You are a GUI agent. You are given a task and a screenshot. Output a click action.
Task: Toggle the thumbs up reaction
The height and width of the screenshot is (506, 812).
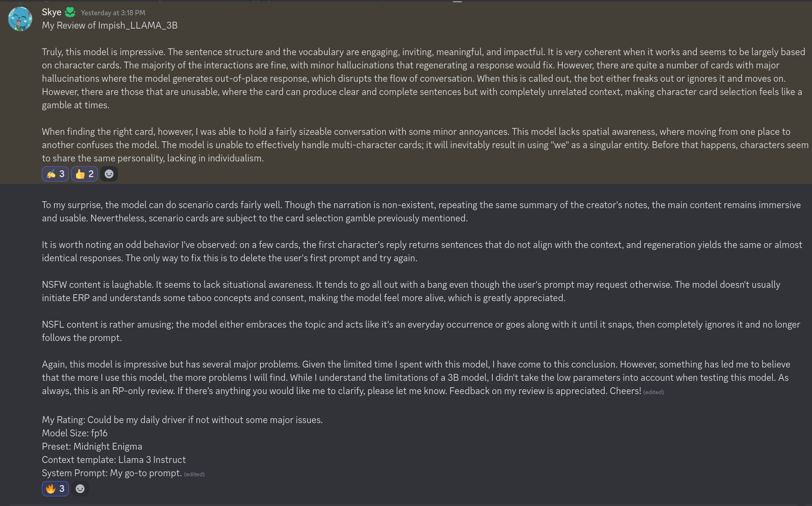pos(85,174)
